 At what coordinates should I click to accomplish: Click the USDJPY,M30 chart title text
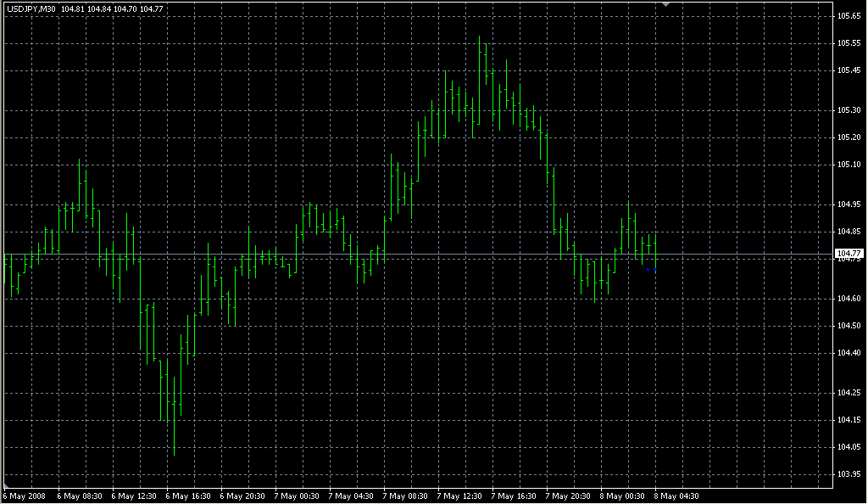click(31, 8)
